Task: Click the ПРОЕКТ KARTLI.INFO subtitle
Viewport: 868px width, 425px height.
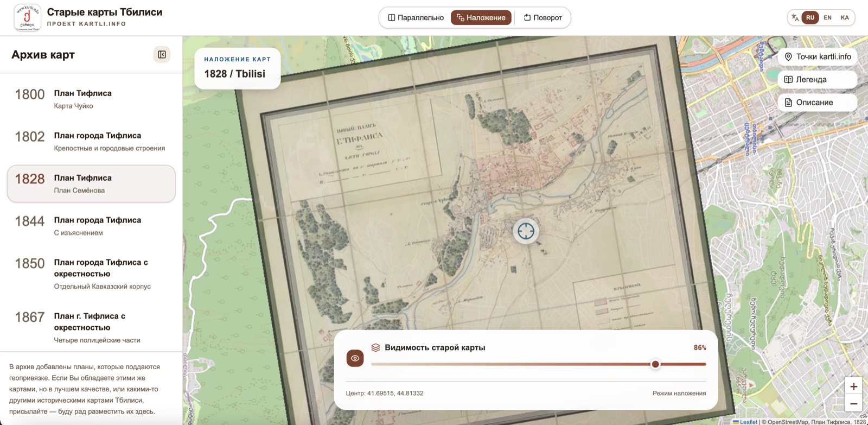Action: coord(86,24)
